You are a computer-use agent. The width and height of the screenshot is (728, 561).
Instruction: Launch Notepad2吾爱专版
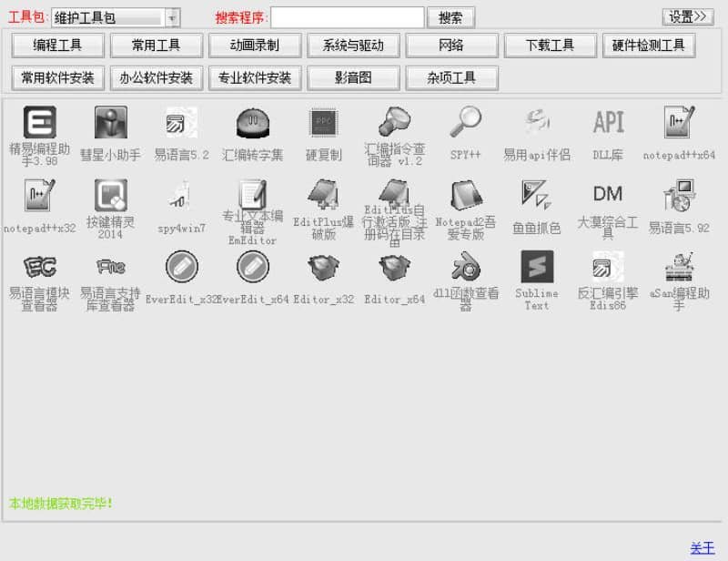point(466,195)
